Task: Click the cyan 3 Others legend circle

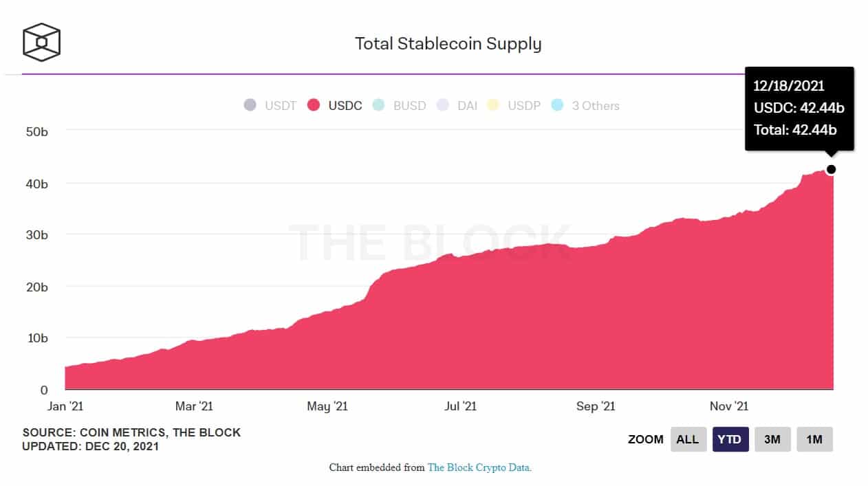Action: 557,106
